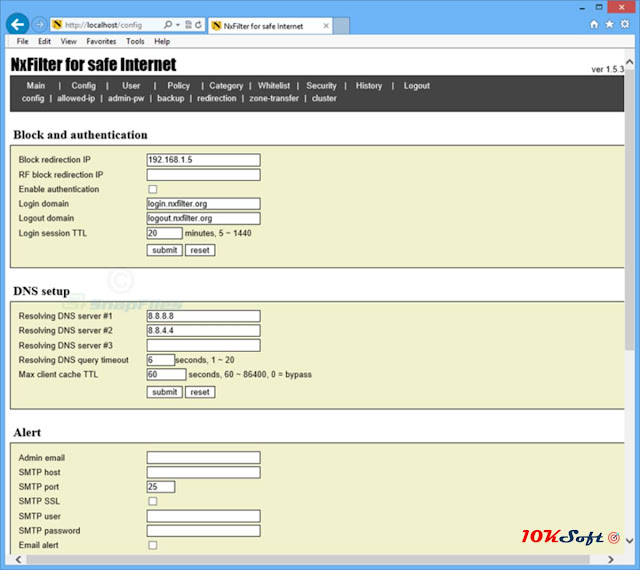The height and width of the screenshot is (570, 640).
Task: Click the RF block redirection IP field
Action: click(203, 175)
